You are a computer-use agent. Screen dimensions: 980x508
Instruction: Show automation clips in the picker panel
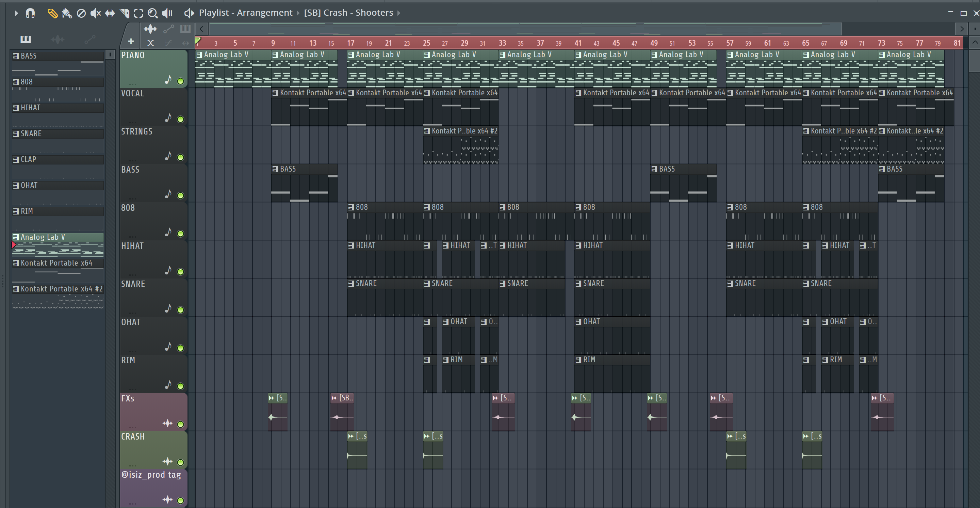(x=89, y=39)
